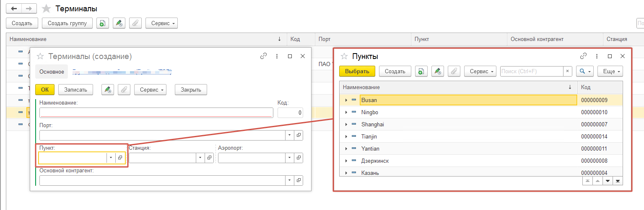Maximize the Терминалы (создание) dialog
The width and height of the screenshot is (644, 210).
[290, 56]
